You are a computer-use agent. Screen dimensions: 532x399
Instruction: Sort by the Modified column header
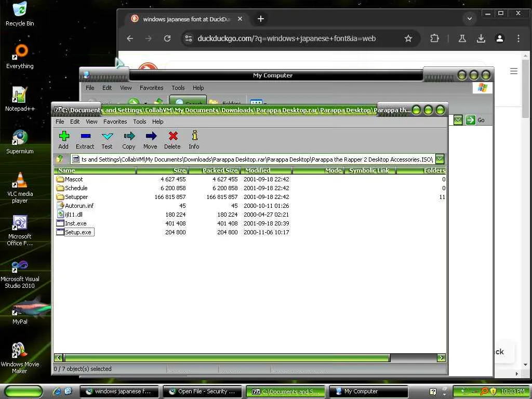[267, 170]
